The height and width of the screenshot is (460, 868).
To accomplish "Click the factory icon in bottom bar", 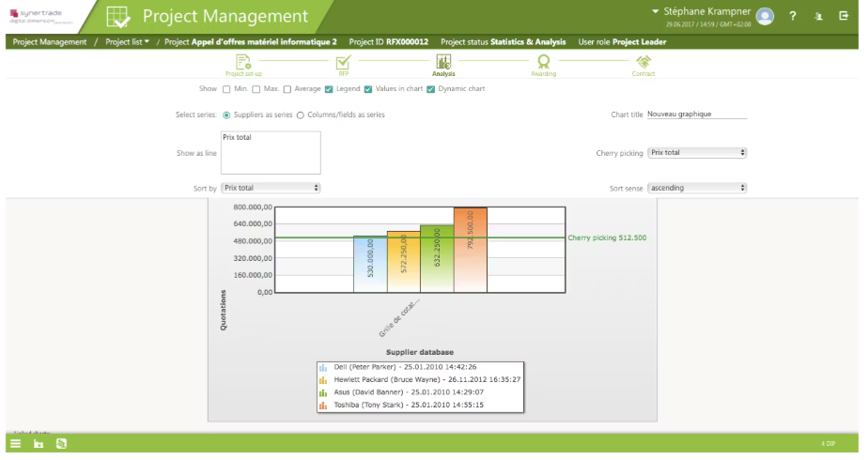I will (39, 443).
